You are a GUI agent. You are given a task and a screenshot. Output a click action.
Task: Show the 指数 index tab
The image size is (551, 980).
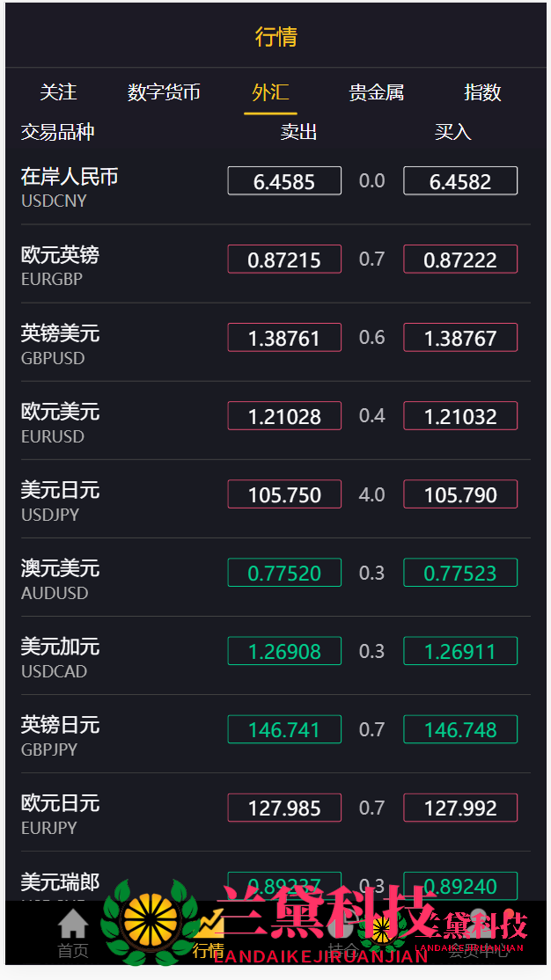[x=482, y=92]
